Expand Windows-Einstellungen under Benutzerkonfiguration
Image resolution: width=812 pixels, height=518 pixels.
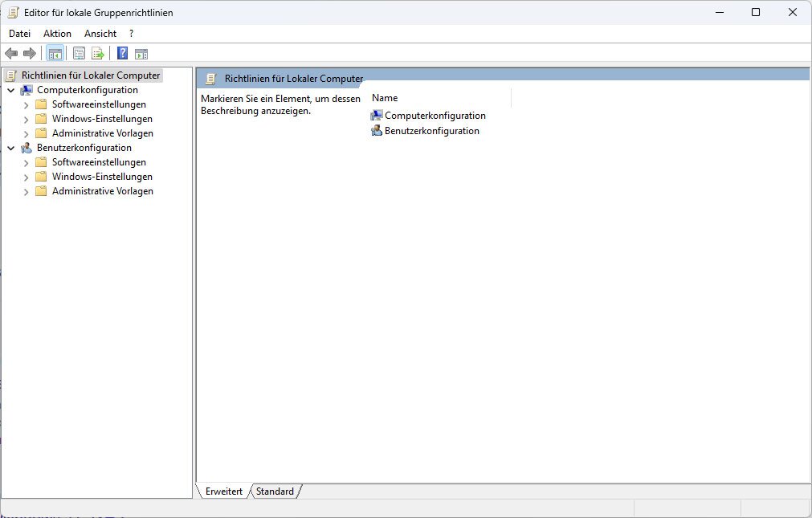(27, 177)
